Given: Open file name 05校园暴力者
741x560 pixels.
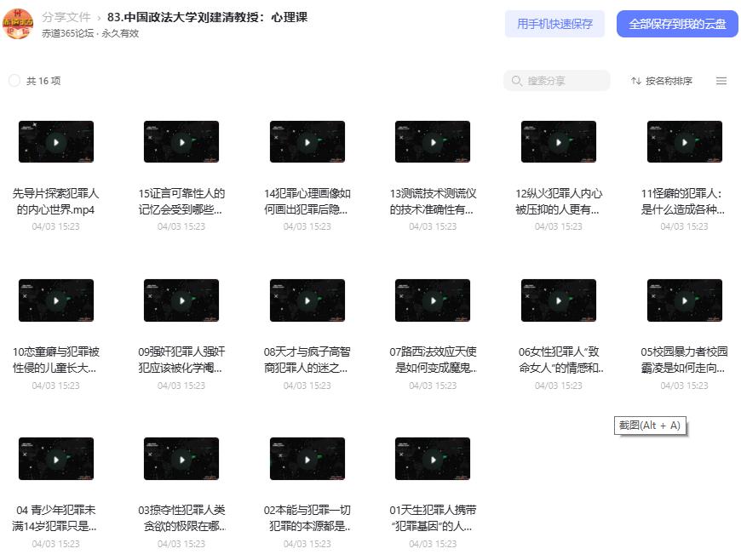Looking at the screenshot, I should tap(684, 360).
